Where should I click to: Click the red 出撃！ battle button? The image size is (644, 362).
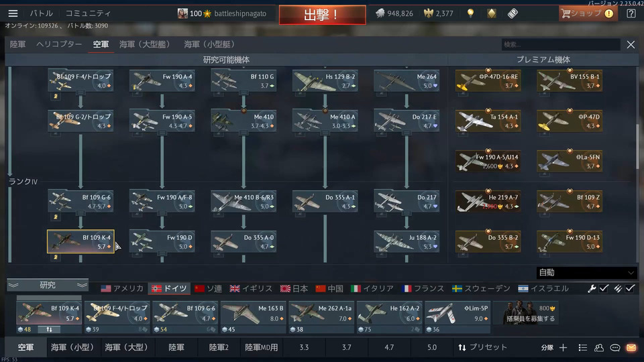tap(323, 15)
